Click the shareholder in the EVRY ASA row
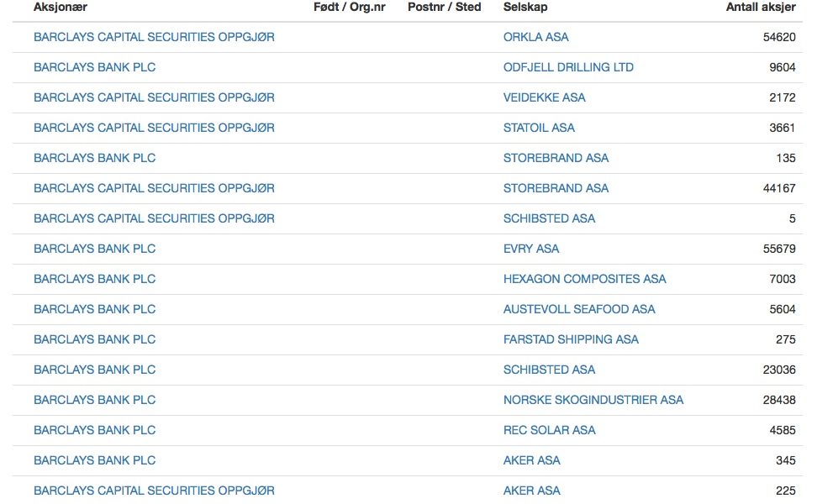This screenshot has height=504, width=833. (94, 249)
